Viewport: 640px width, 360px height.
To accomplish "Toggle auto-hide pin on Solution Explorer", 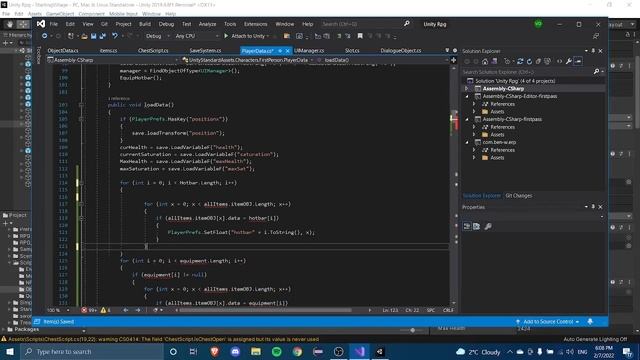I will click(593, 51).
